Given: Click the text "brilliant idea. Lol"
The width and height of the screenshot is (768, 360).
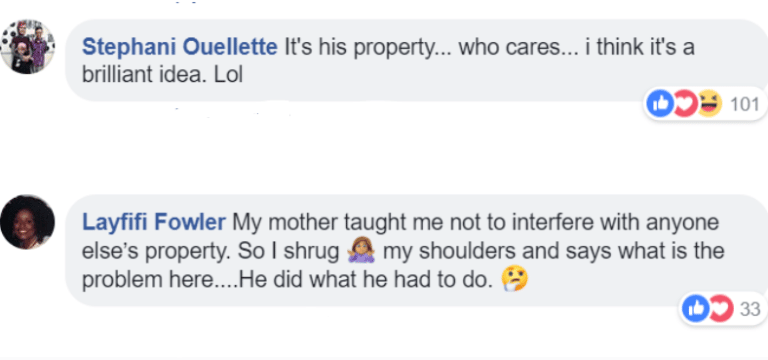Looking at the screenshot, I should tap(162, 76).
